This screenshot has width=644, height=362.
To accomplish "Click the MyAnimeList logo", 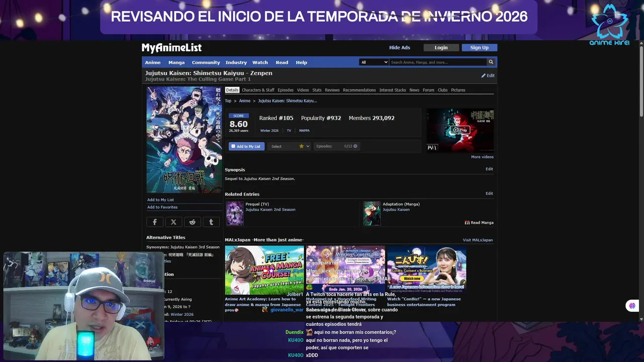I will [172, 48].
